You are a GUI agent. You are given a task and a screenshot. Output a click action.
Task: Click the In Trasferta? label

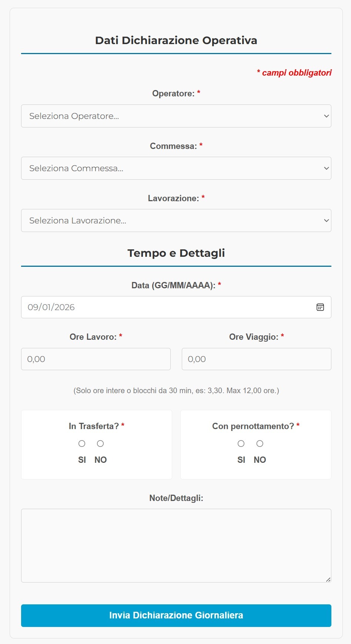tap(97, 426)
